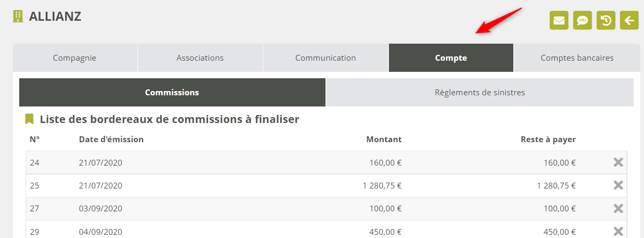Click the Montant column header
644x238 pixels.
pos(384,139)
